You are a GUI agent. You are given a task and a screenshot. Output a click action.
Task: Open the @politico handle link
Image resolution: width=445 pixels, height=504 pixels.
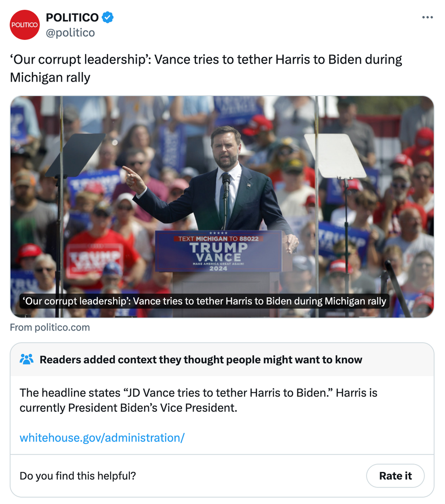pos(70,33)
